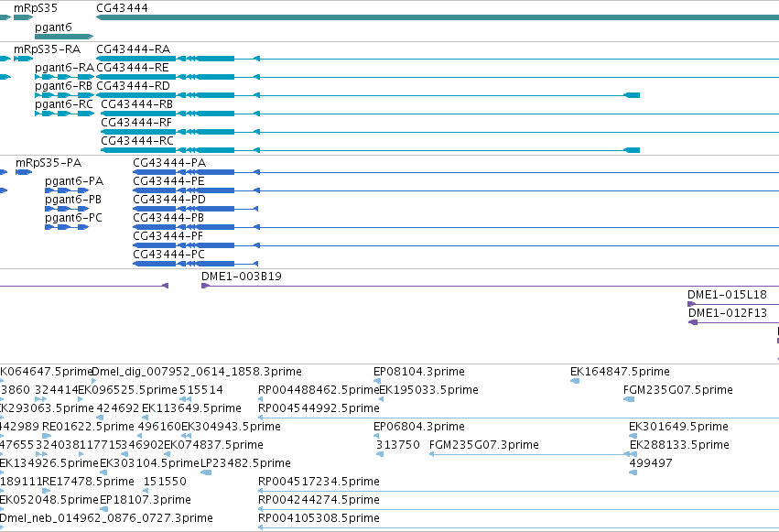
Task: Select EST Dmel_neb_014962_0876_0727.3prime
Action: [x=106, y=519]
